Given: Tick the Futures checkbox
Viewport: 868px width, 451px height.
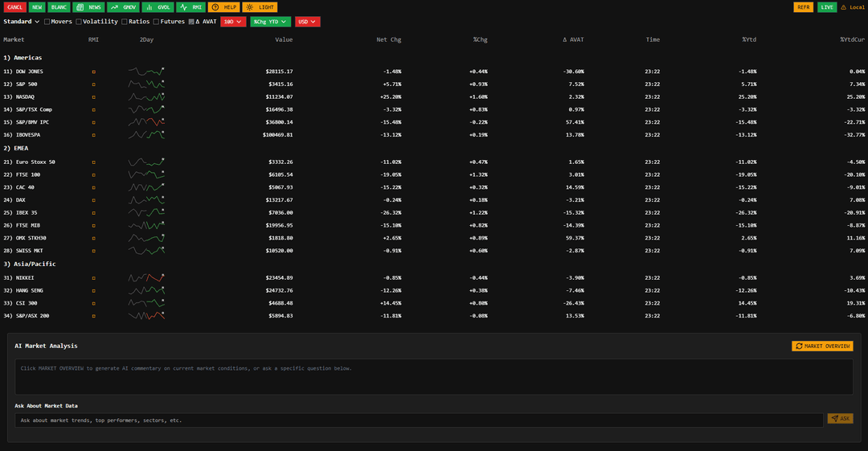Looking at the screenshot, I should [x=156, y=22].
